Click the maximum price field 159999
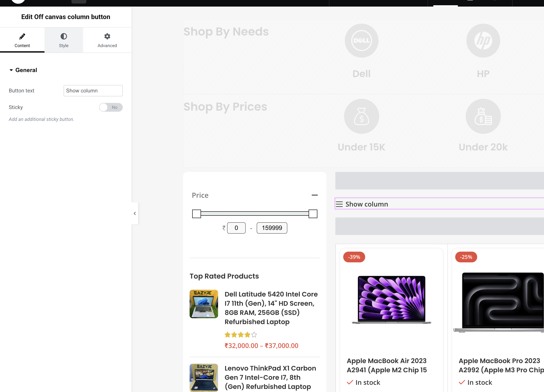 272,228
